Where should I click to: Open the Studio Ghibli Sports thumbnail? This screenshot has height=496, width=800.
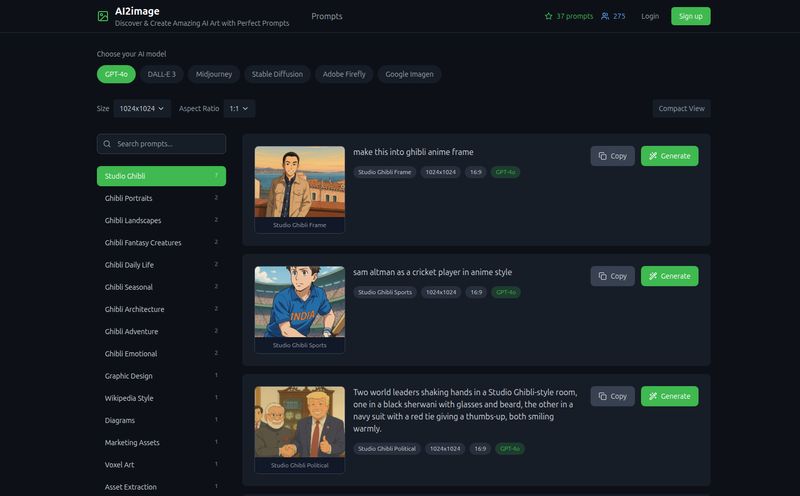(299, 302)
